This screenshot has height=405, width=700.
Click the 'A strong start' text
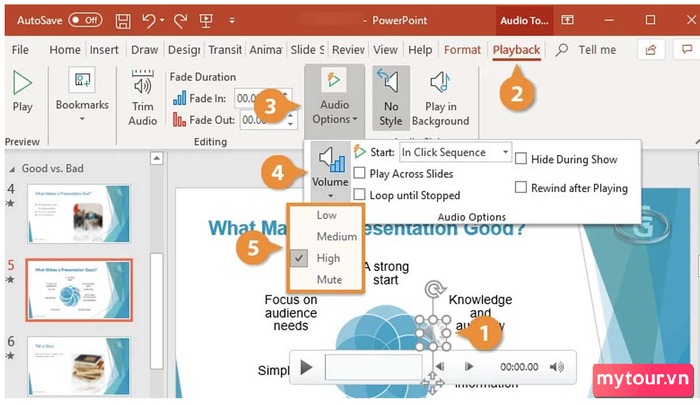click(x=386, y=273)
